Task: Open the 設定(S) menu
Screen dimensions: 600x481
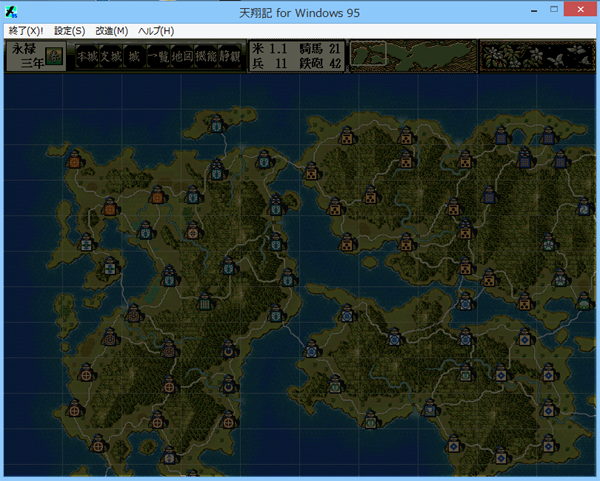Action: tap(69, 31)
